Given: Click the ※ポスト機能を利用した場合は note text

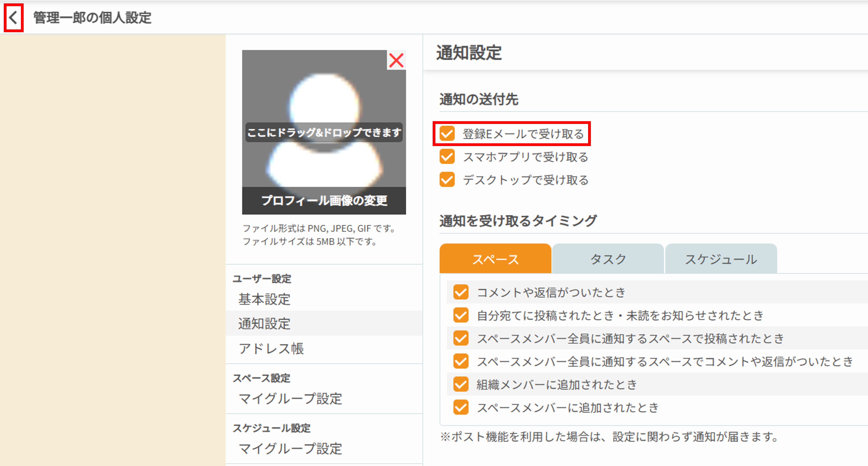Looking at the screenshot, I should click(x=609, y=437).
